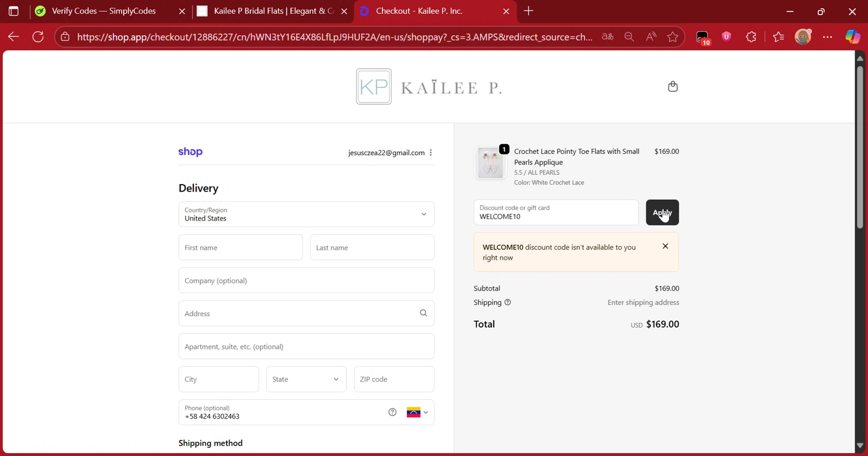Click the 'Enter shipping address' text
Screen dimensions: 868x456
643,302
